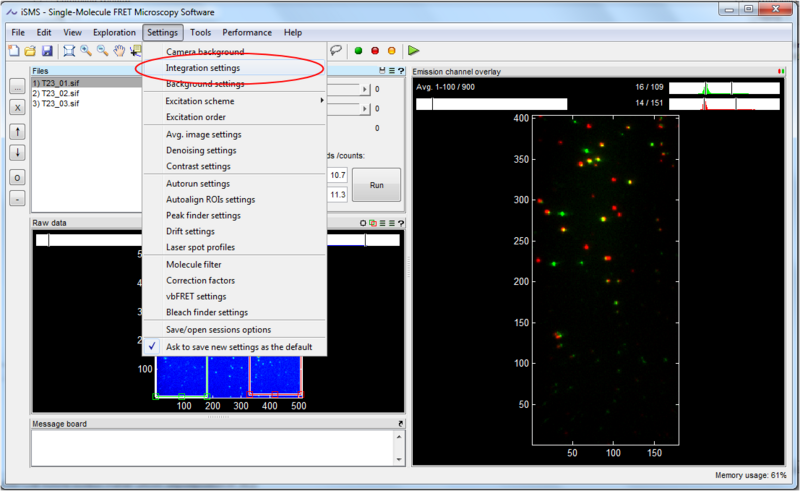Image resolution: width=800 pixels, height=491 pixels.
Task: Select T23_02.sif in the Files list
Action: [x=60, y=93]
